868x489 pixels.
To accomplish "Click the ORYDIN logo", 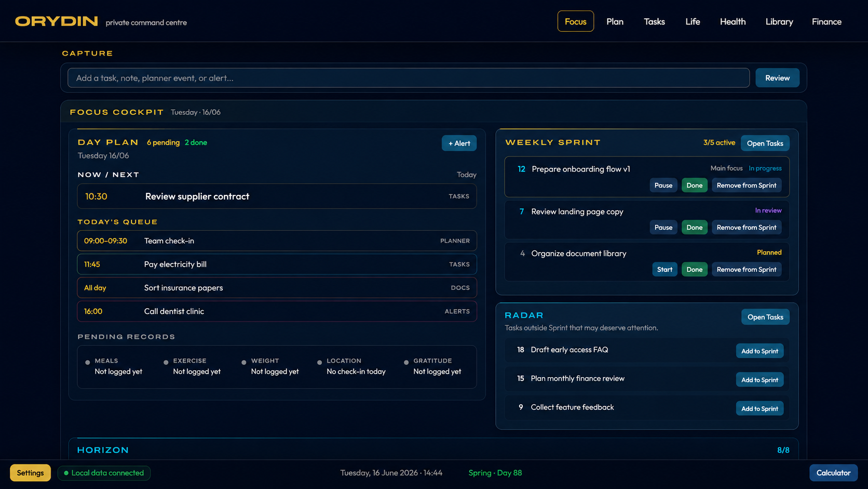I will click(57, 21).
